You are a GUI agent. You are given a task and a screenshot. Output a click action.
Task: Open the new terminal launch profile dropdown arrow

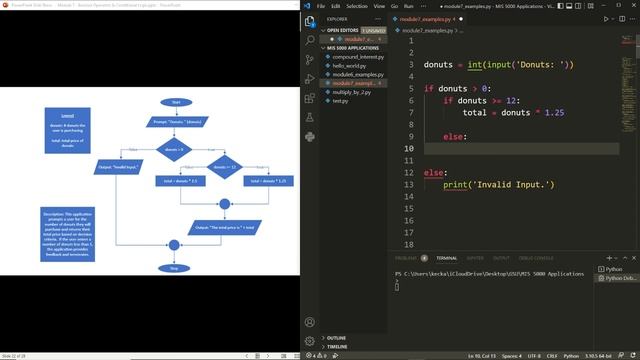tap(616, 258)
